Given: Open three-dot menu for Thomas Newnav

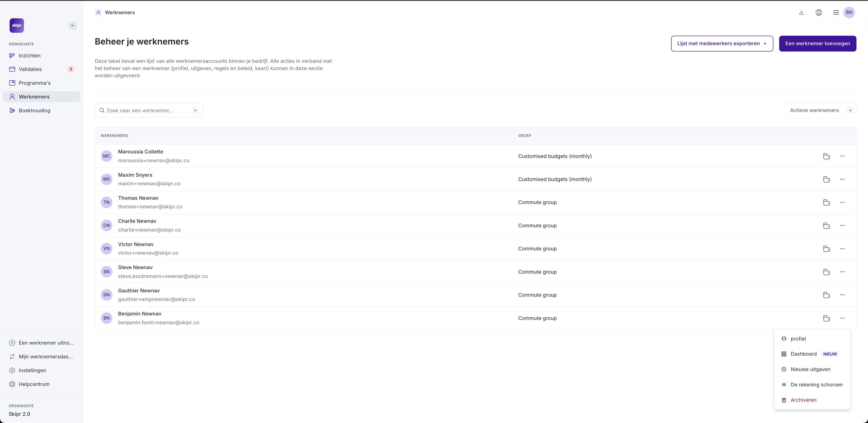Looking at the screenshot, I should pos(842,202).
